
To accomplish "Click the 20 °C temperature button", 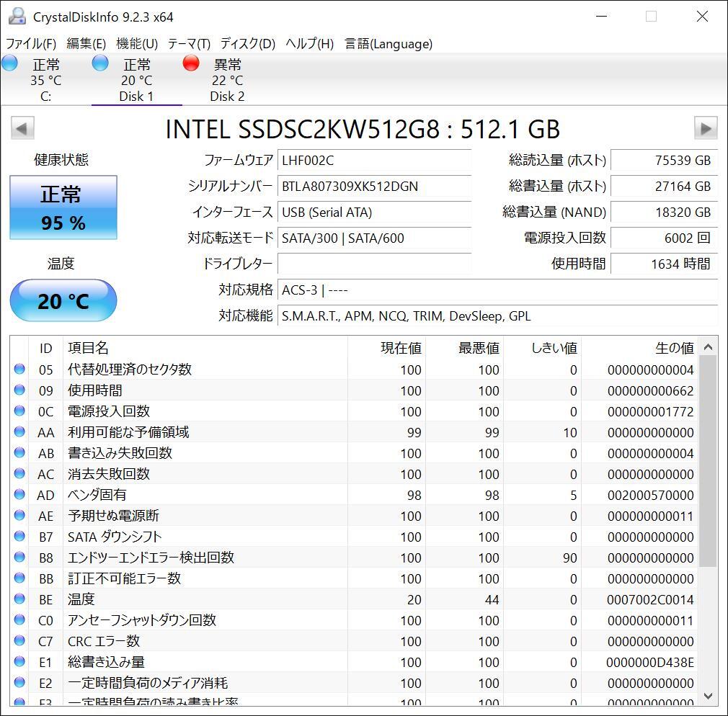I will tap(63, 300).
